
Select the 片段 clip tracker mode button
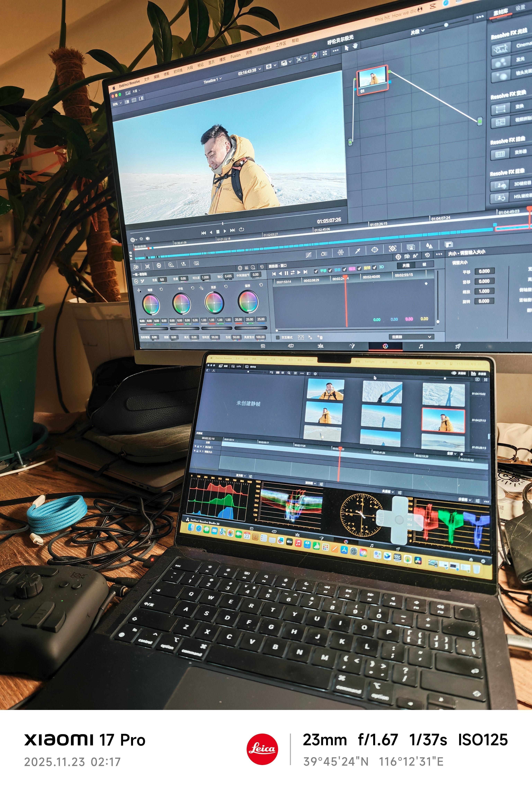click(406, 265)
